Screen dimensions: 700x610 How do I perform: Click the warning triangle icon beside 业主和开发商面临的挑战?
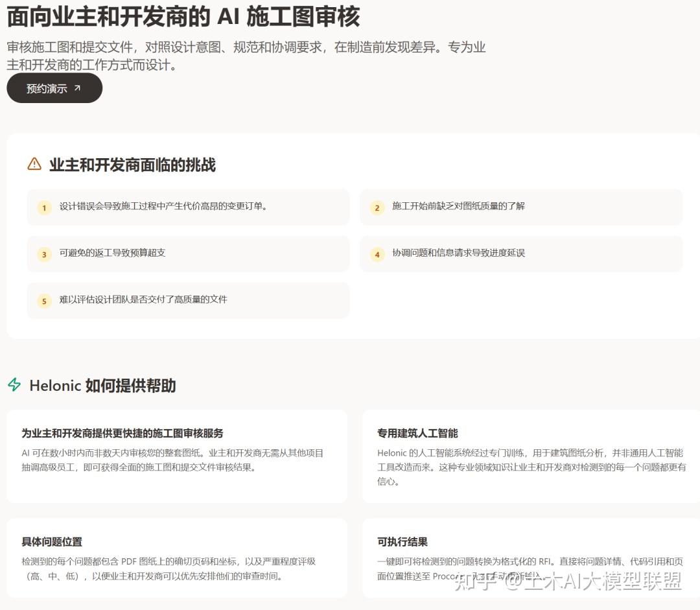pos(34,164)
